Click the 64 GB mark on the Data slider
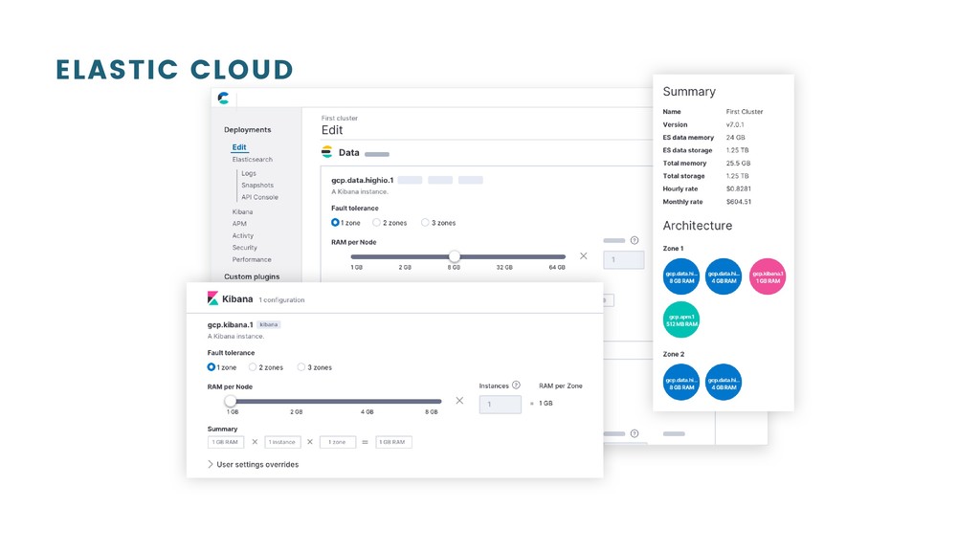 557,267
